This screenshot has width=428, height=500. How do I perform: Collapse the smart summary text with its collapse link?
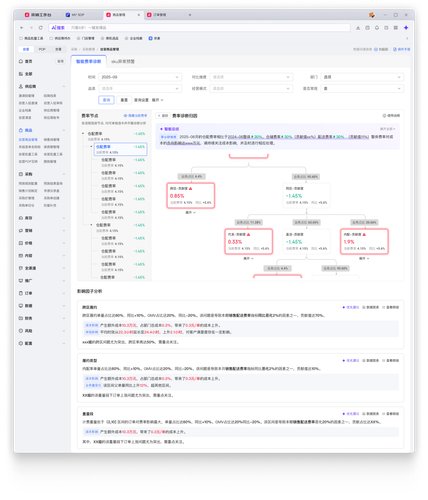click(x=388, y=129)
